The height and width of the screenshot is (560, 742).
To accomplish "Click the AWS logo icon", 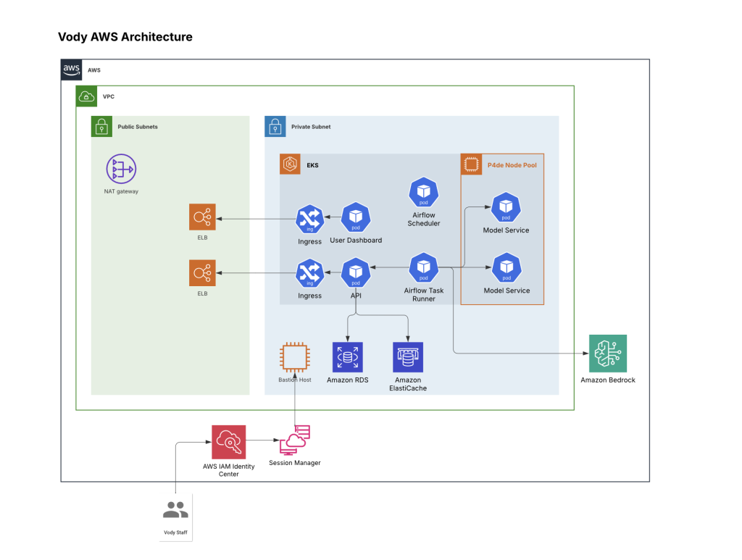I will (x=72, y=70).
